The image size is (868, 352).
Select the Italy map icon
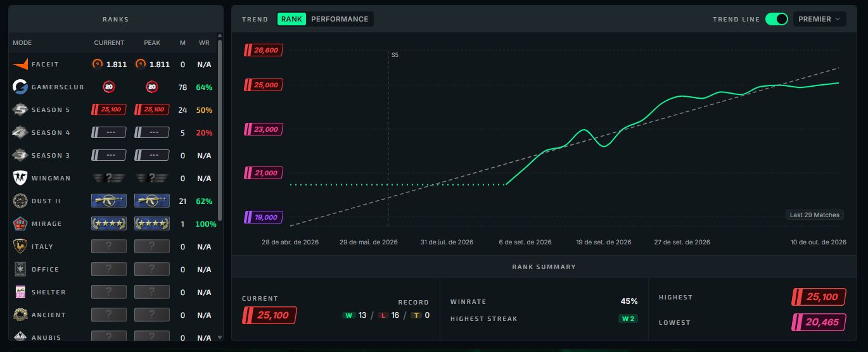[20, 246]
